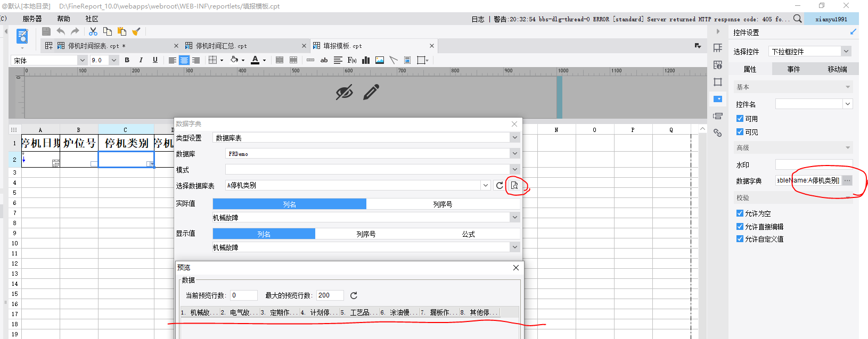Refresh the preview row data
Screen dimensions: 868x339
pos(354,295)
